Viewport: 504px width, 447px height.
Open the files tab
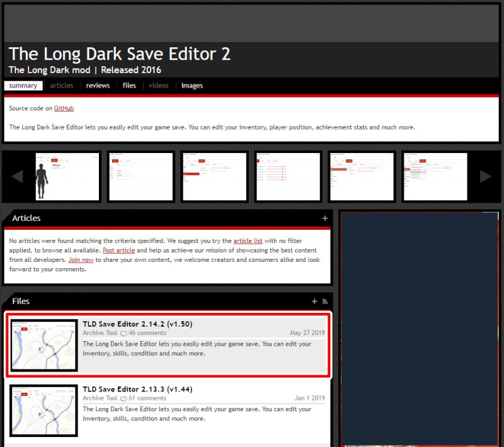click(129, 86)
